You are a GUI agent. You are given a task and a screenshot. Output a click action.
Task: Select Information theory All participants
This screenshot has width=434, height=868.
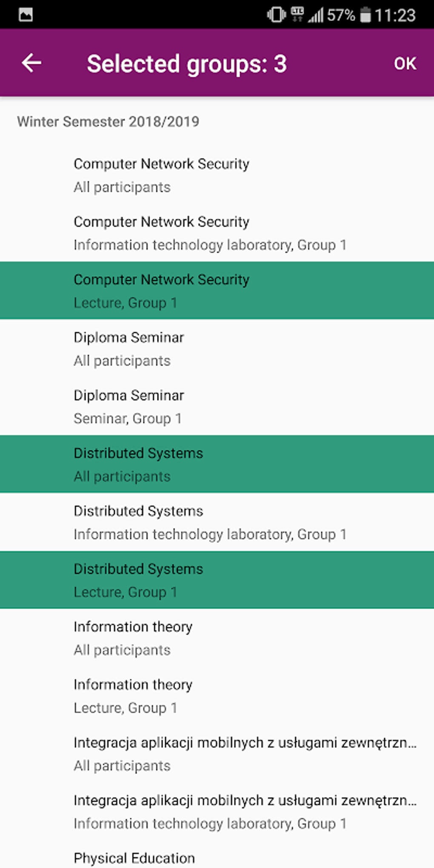click(x=217, y=638)
